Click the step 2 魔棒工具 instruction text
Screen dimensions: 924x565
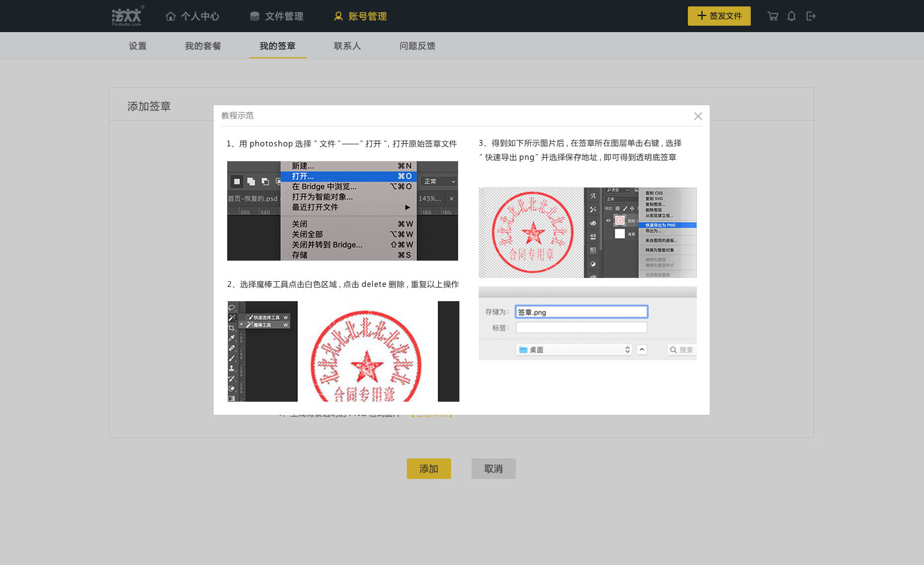(343, 284)
